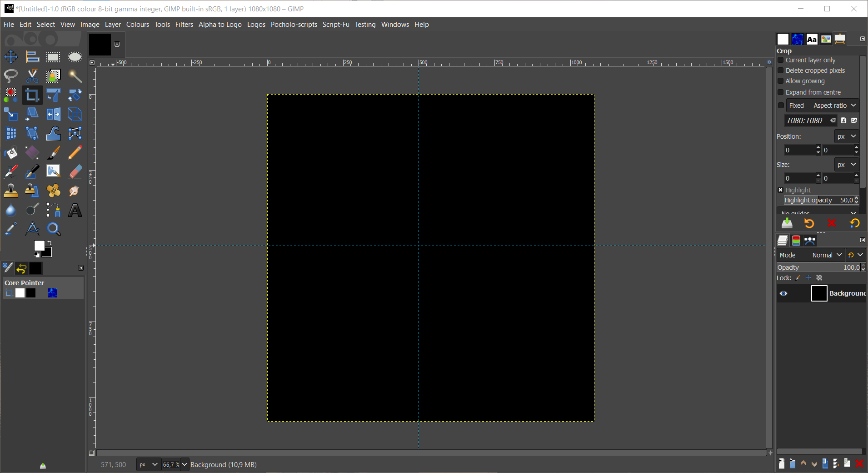The height and width of the screenshot is (473, 868).
Task: Select the Heal tool
Action: 53,191
